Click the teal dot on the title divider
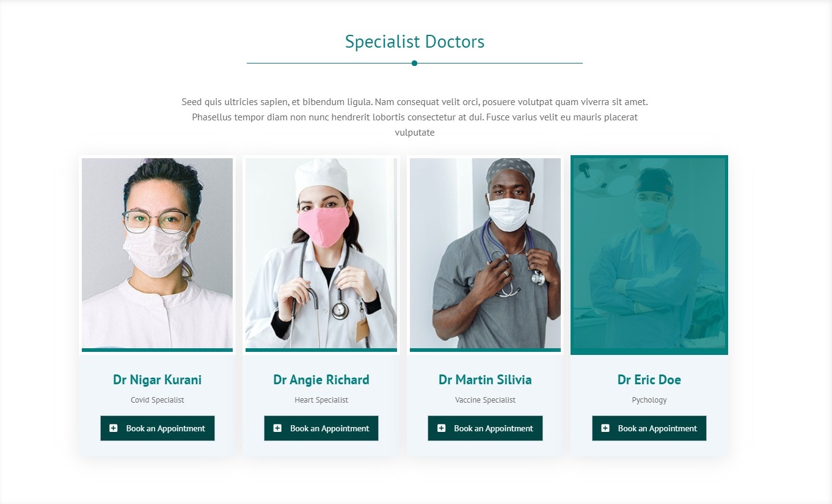This screenshot has height=504, width=832. (414, 63)
